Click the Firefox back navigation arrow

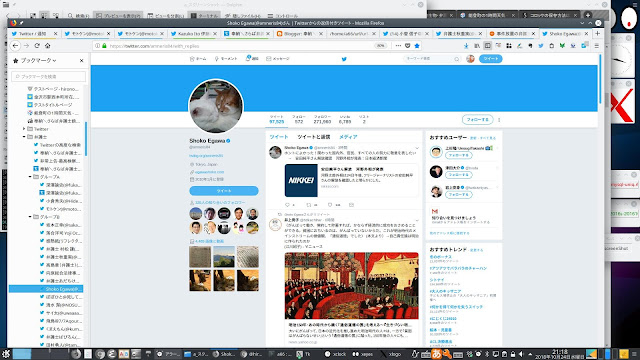click(16, 46)
